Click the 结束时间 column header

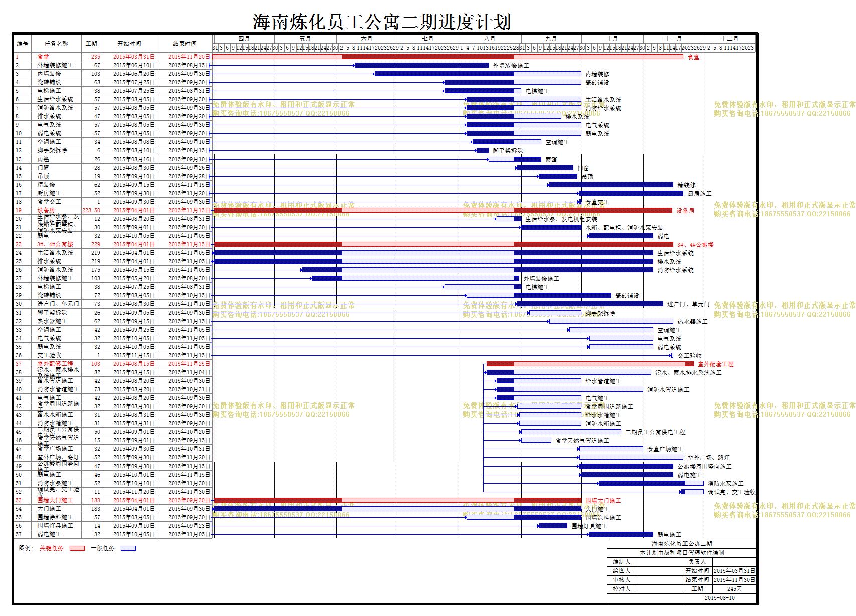tap(185, 44)
